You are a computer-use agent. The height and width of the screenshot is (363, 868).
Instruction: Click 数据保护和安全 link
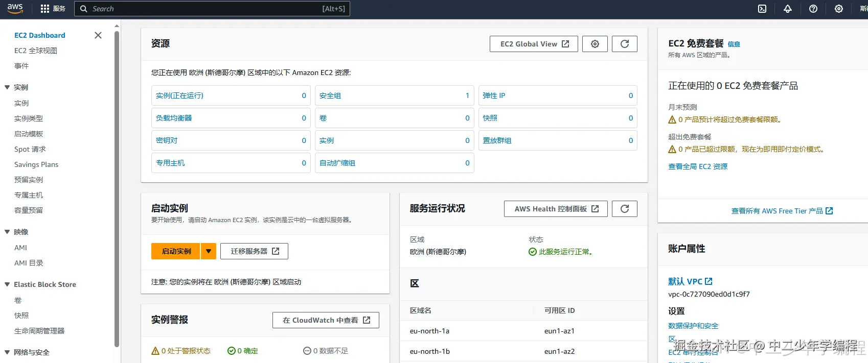[693, 326]
